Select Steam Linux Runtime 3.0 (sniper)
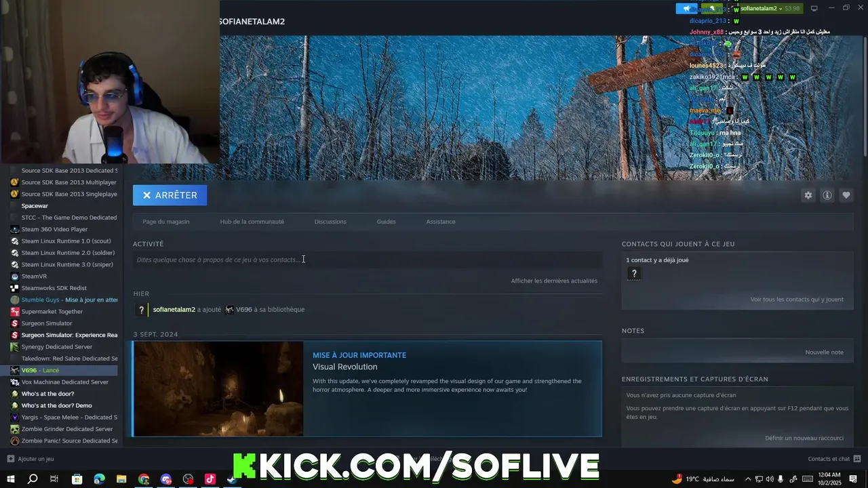868x488 pixels. pyautogui.click(x=67, y=264)
